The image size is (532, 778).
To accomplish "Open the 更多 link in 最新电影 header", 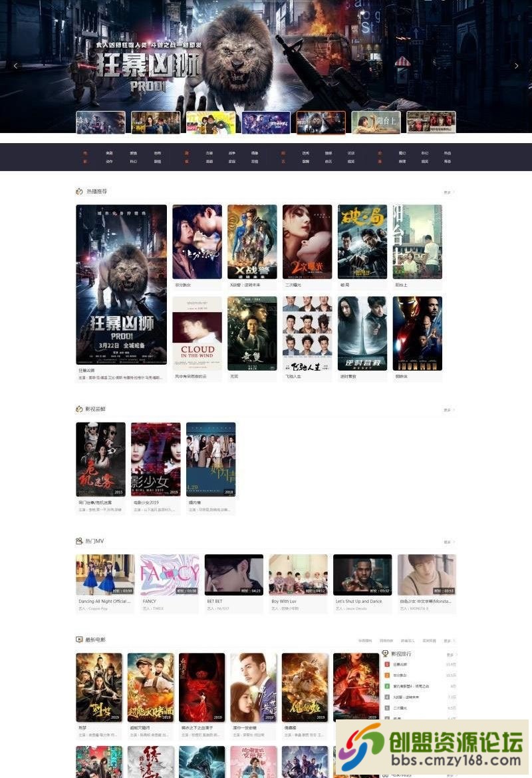I will point(448,640).
